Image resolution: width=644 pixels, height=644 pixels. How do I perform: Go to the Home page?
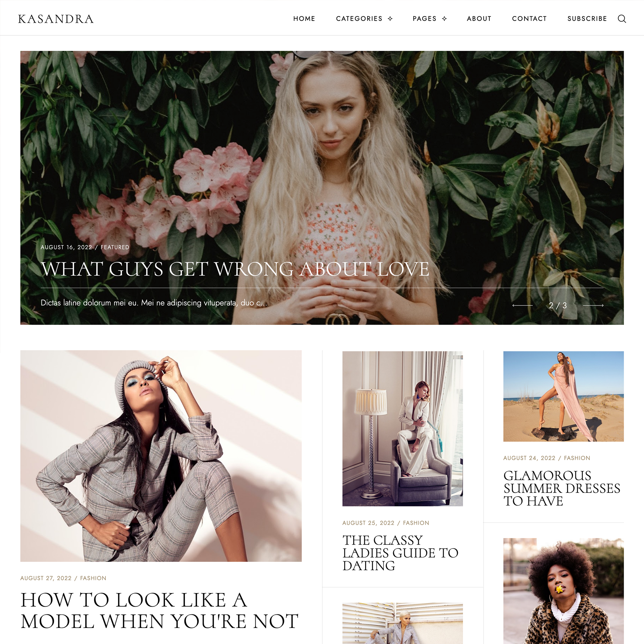pos(304,19)
